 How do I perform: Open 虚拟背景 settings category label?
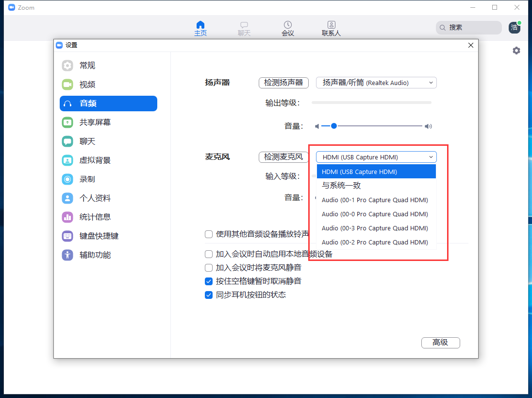tap(95, 160)
